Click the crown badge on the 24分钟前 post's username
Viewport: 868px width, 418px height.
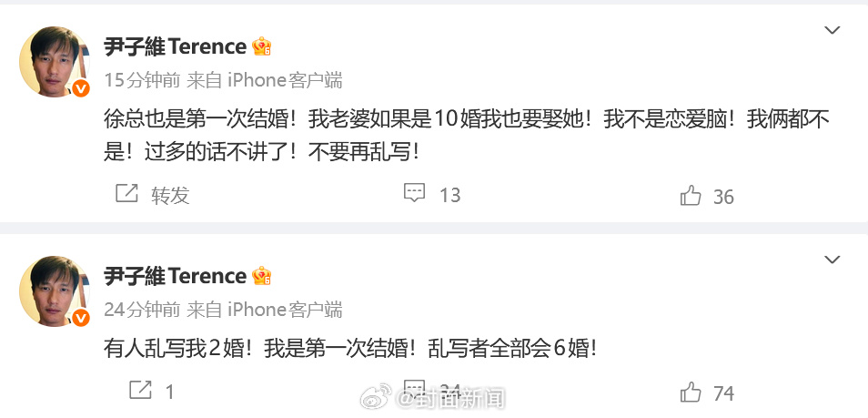pos(262,276)
